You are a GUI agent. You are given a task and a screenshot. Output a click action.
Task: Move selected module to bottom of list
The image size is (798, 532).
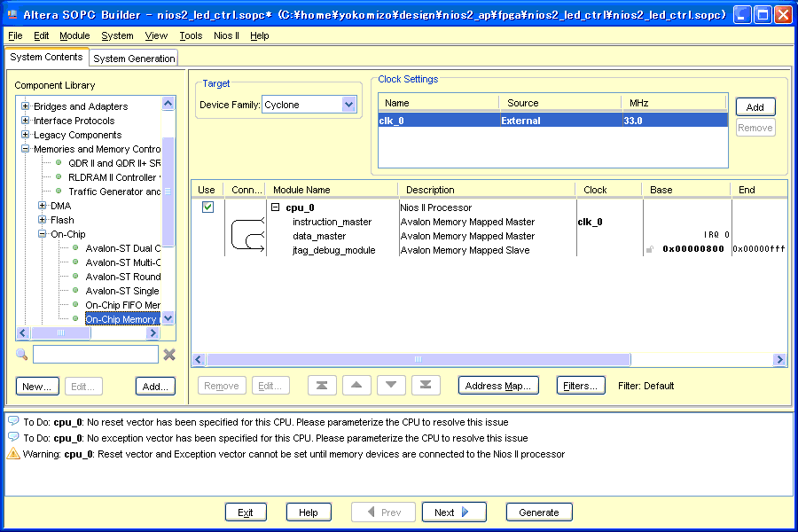426,386
